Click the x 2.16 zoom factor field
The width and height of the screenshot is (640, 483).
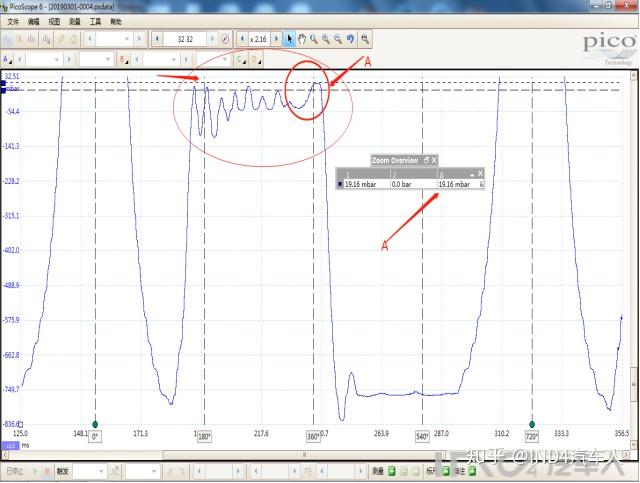pyautogui.click(x=259, y=39)
